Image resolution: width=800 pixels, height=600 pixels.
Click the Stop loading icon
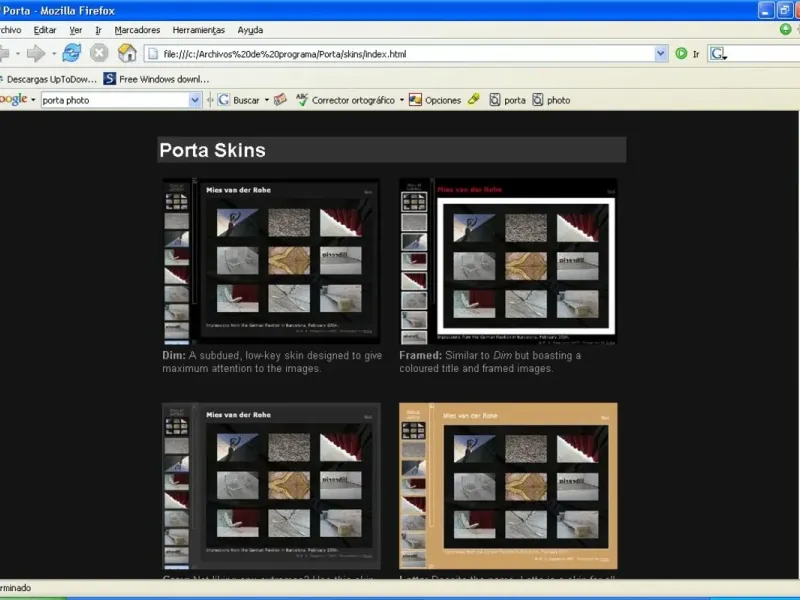pyautogui.click(x=99, y=53)
